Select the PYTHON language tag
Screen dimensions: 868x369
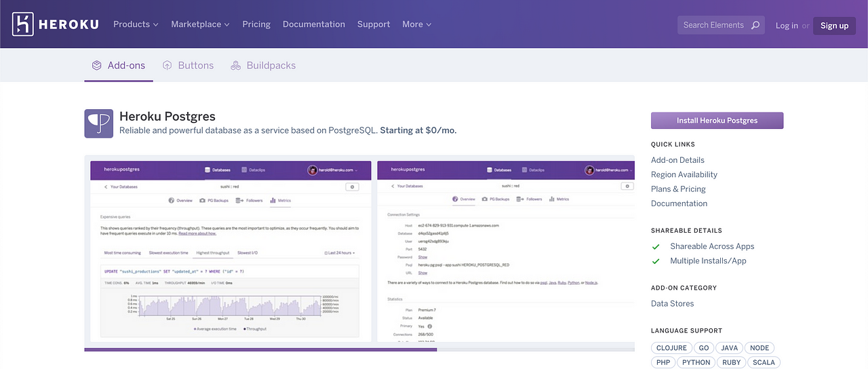click(696, 362)
